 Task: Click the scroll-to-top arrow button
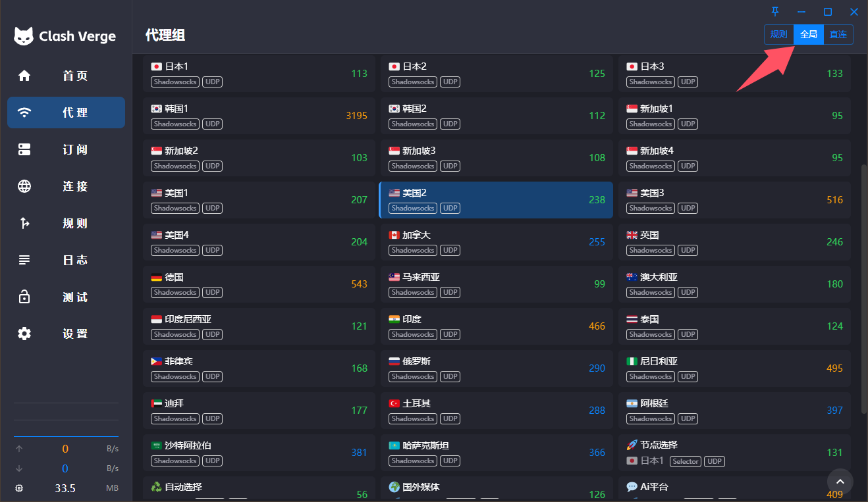(840, 482)
